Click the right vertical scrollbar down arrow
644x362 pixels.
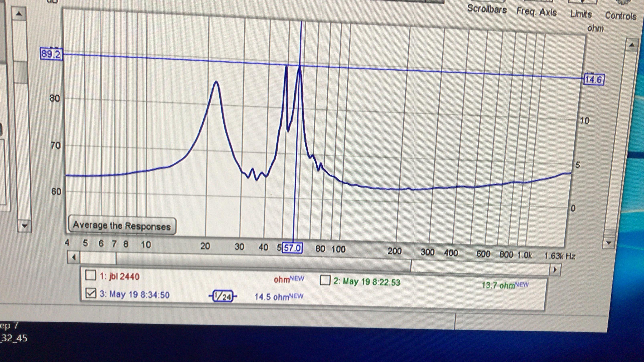(x=609, y=242)
